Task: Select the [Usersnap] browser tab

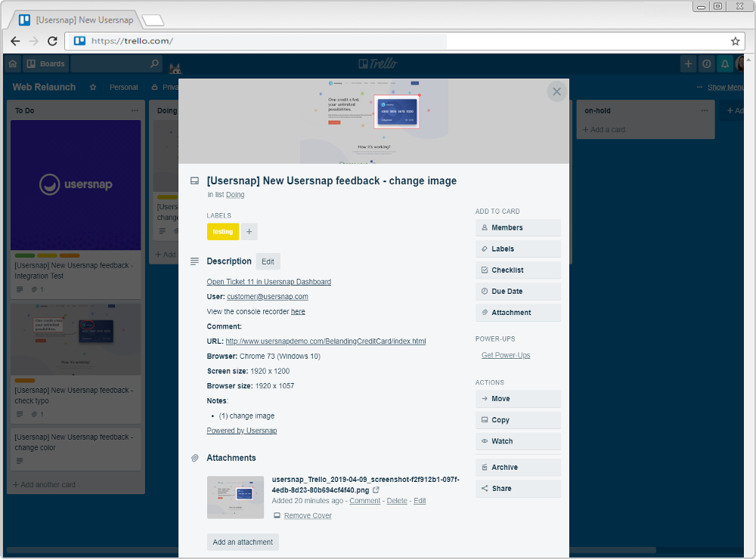Action: click(77, 20)
